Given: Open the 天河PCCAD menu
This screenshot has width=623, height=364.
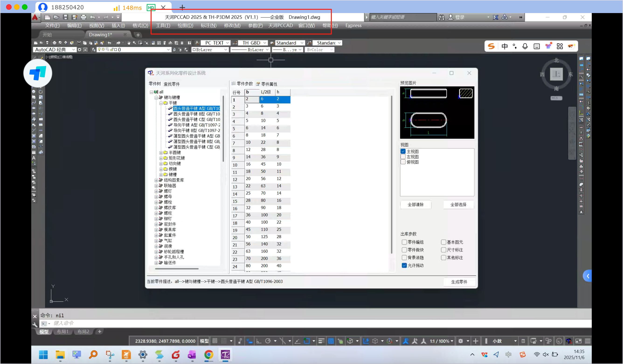Looking at the screenshot, I should (x=280, y=25).
